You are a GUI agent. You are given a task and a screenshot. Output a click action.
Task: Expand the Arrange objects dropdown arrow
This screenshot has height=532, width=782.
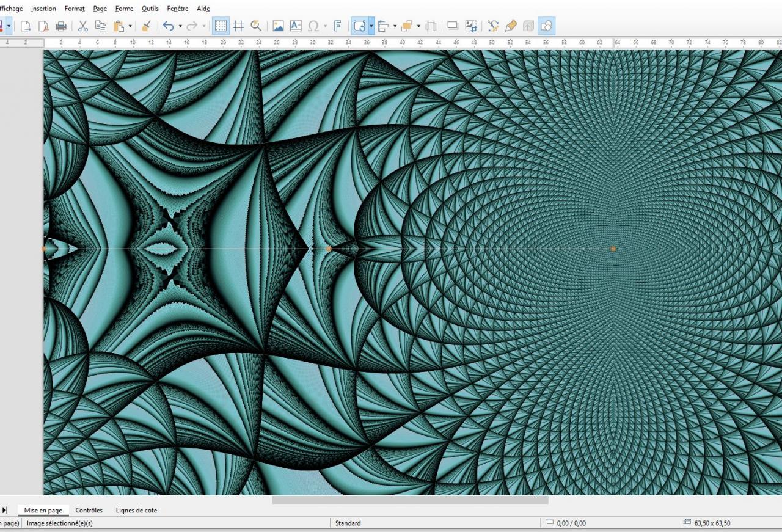pos(418,26)
